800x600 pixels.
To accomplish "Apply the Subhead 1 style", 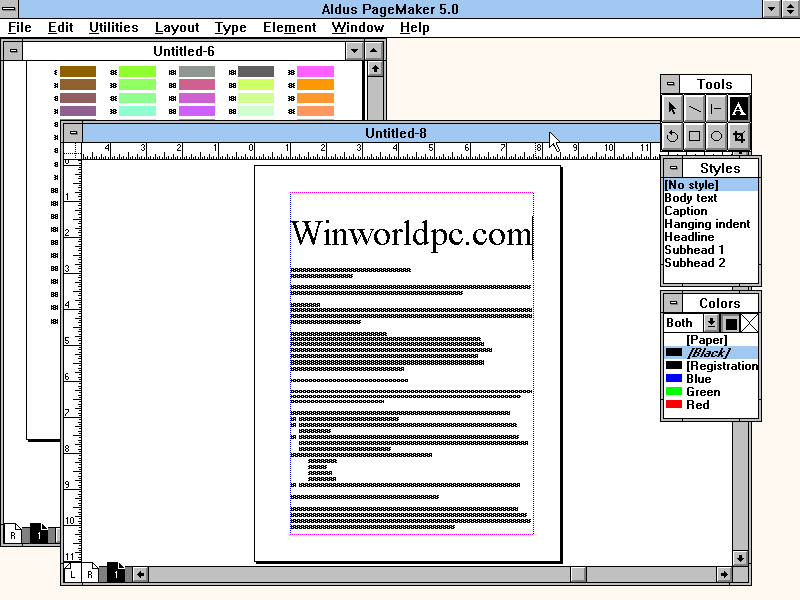I will [x=711, y=250].
